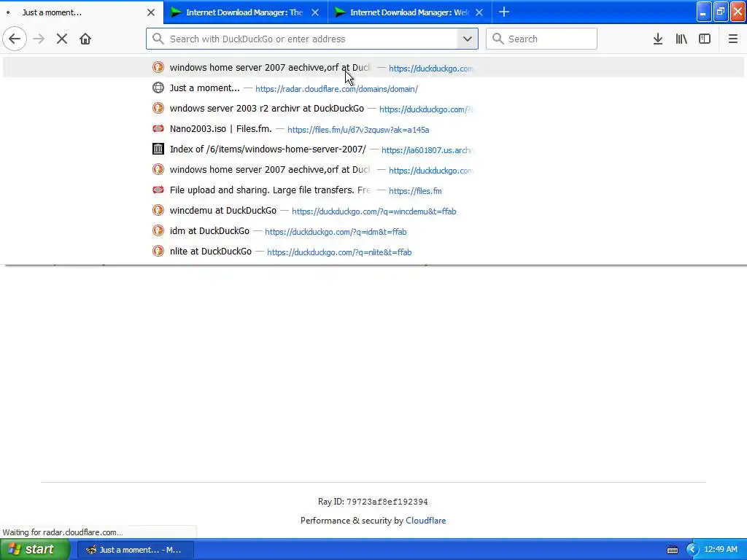Minimize the Firefox window
This screenshot has height=560, width=747.
704,12
